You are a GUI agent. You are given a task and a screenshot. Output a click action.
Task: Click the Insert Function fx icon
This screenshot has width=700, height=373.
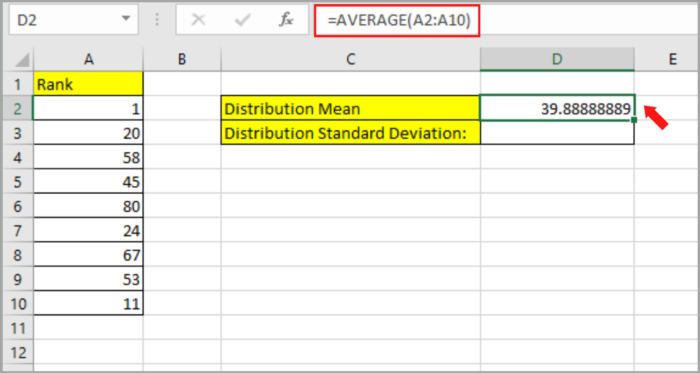286,20
